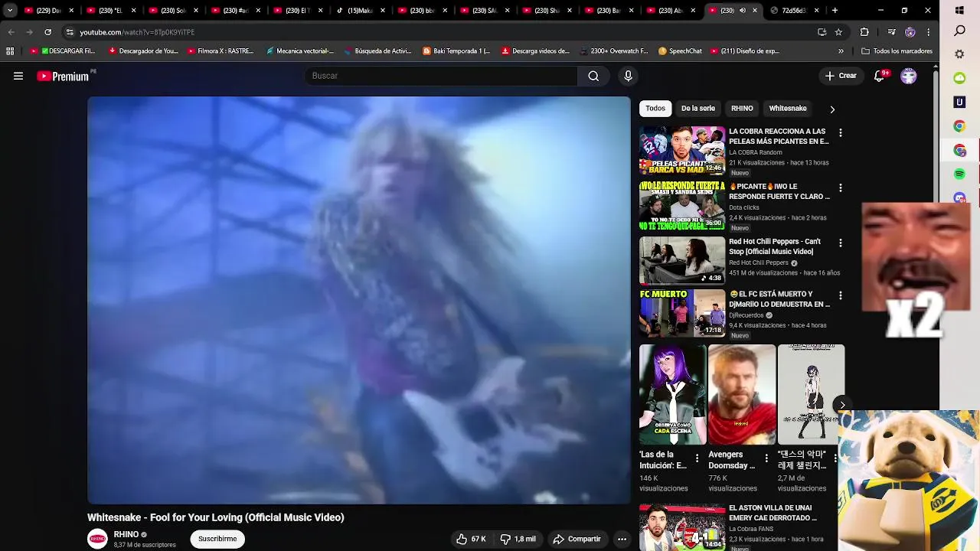This screenshot has width=980, height=551.
Task: View site information icon in address bar
Action: coord(70,32)
